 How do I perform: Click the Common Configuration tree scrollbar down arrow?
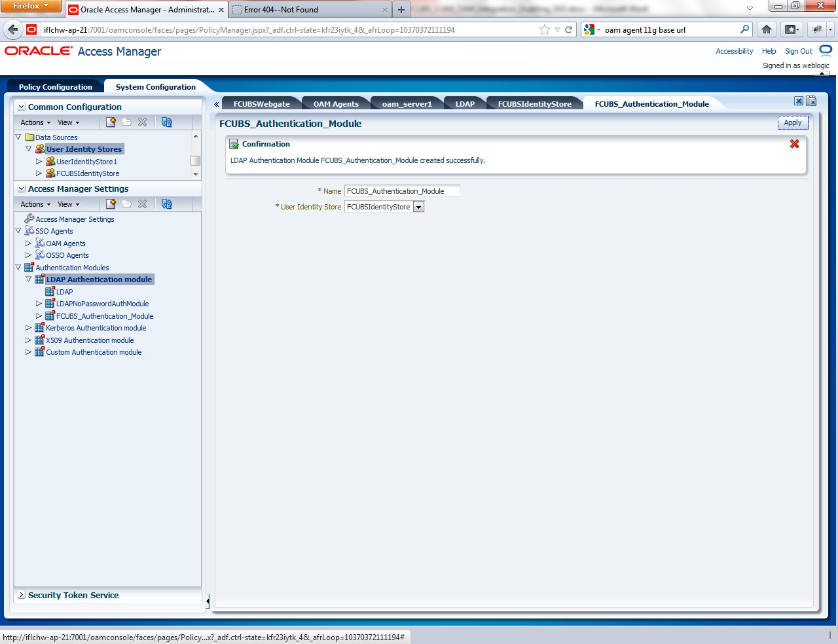pyautogui.click(x=196, y=174)
